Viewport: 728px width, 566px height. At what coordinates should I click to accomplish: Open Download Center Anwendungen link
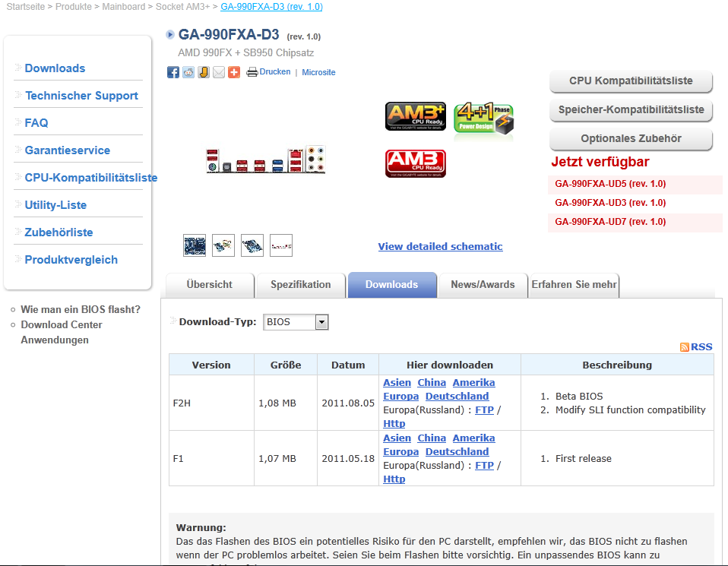(62, 333)
